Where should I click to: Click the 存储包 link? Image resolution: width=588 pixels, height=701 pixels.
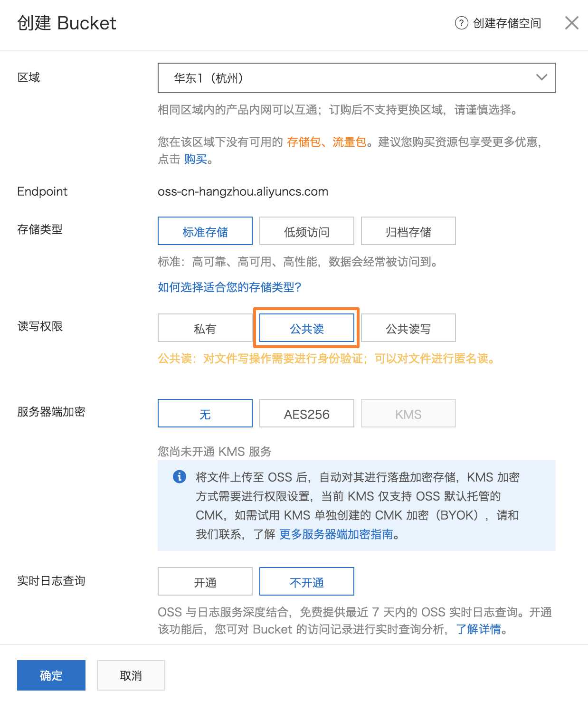[303, 142]
